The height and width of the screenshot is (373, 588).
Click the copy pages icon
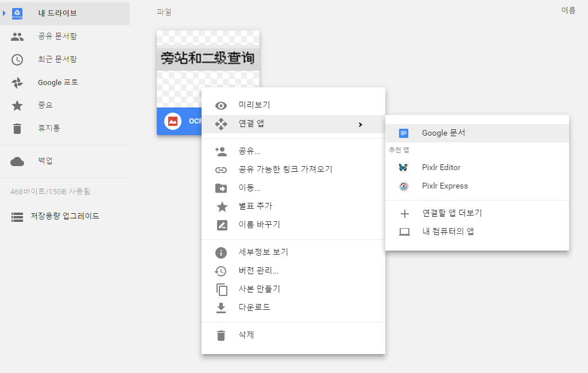click(x=222, y=289)
